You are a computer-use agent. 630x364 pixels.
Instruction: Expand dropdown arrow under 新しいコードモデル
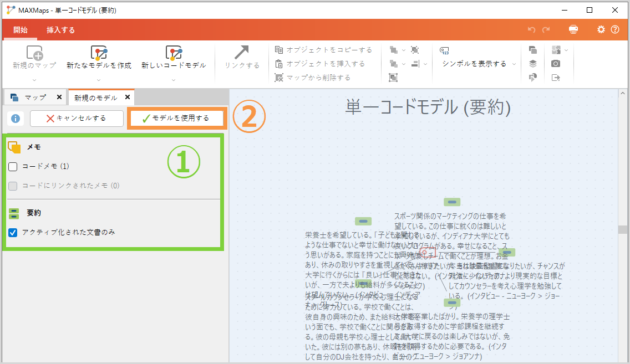click(174, 80)
